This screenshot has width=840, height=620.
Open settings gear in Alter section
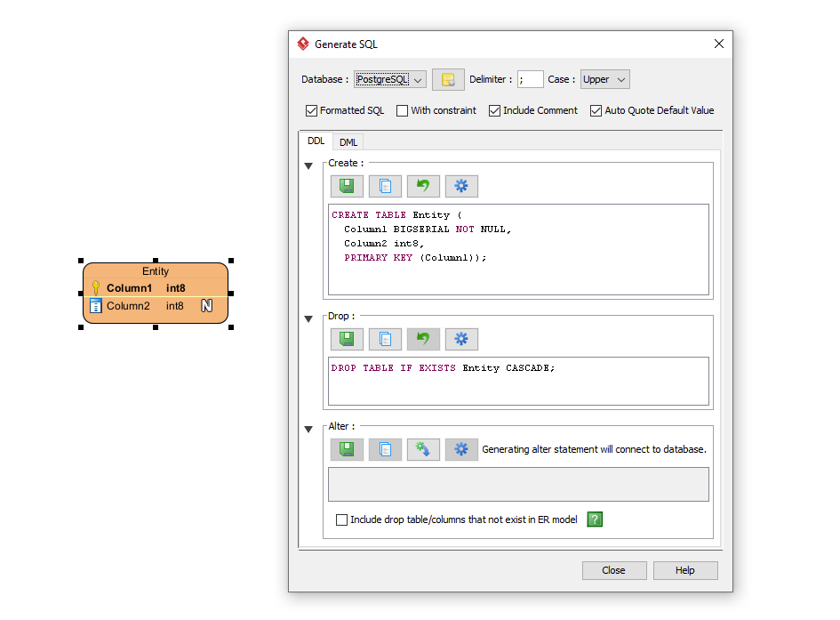tap(461, 449)
